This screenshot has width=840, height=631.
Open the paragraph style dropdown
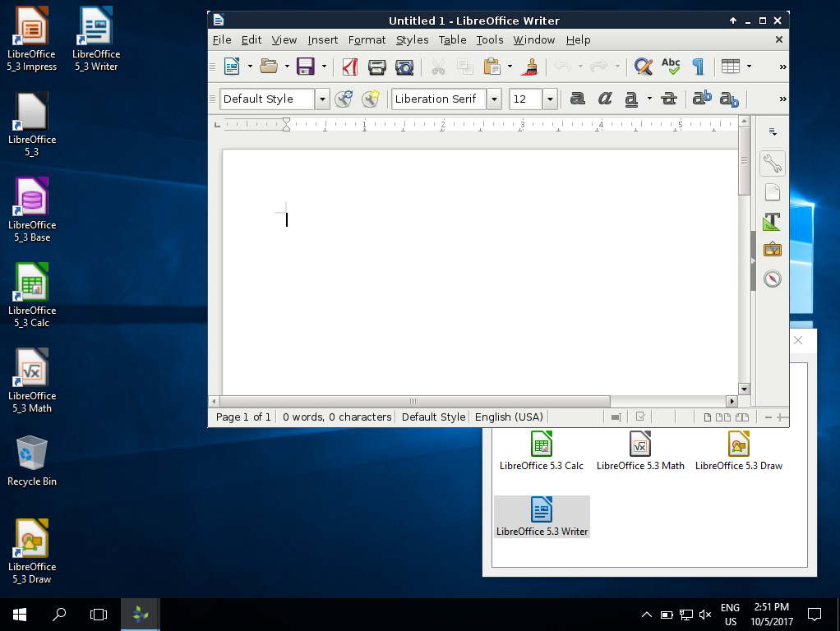[321, 99]
